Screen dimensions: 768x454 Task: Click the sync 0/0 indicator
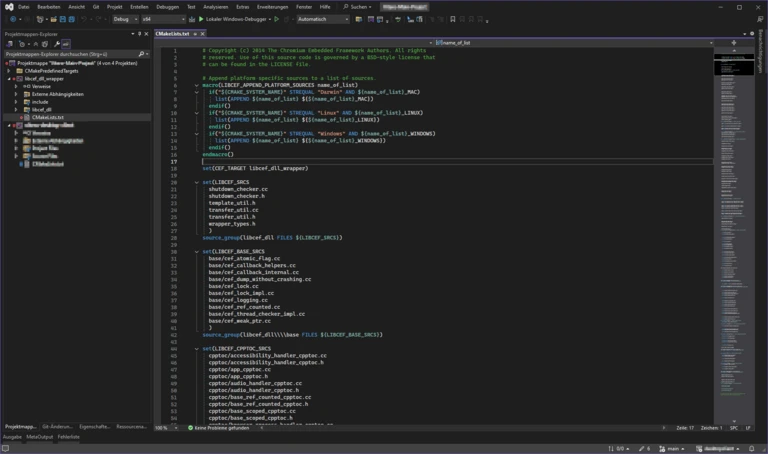pyautogui.click(x=619, y=449)
